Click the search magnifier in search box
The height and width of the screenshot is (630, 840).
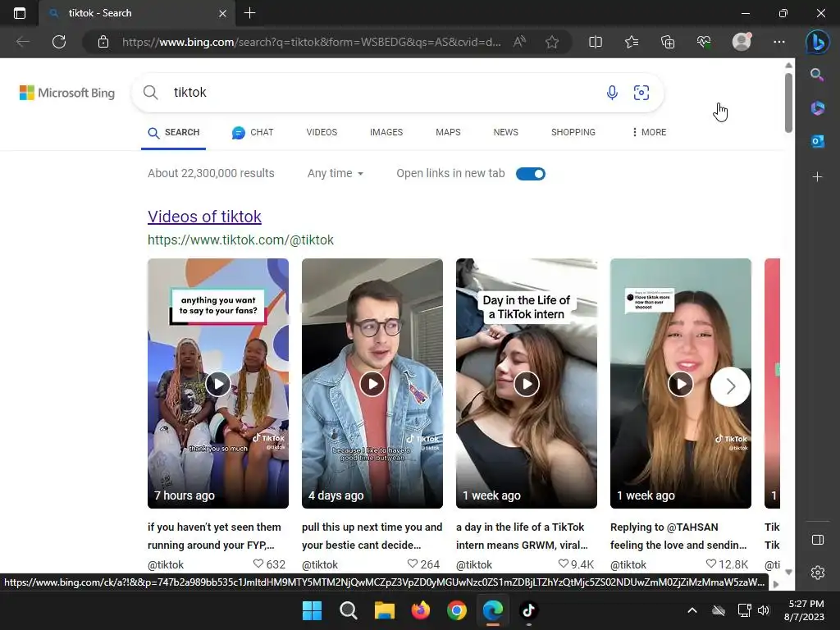click(151, 92)
